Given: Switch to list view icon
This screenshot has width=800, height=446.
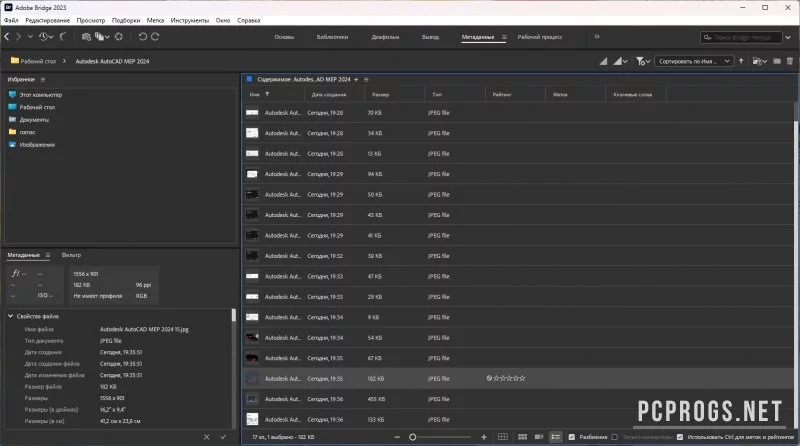Looking at the screenshot, I should pos(555,437).
